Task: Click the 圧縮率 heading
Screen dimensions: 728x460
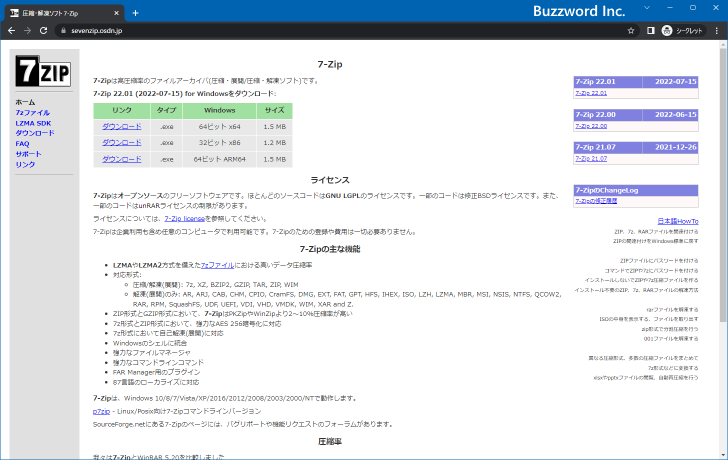Action: pyautogui.click(x=330, y=441)
